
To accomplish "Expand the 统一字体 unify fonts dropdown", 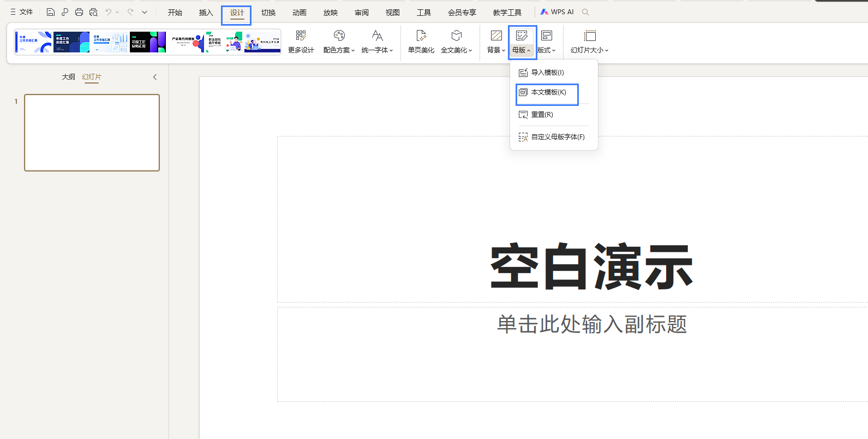I will (x=377, y=41).
